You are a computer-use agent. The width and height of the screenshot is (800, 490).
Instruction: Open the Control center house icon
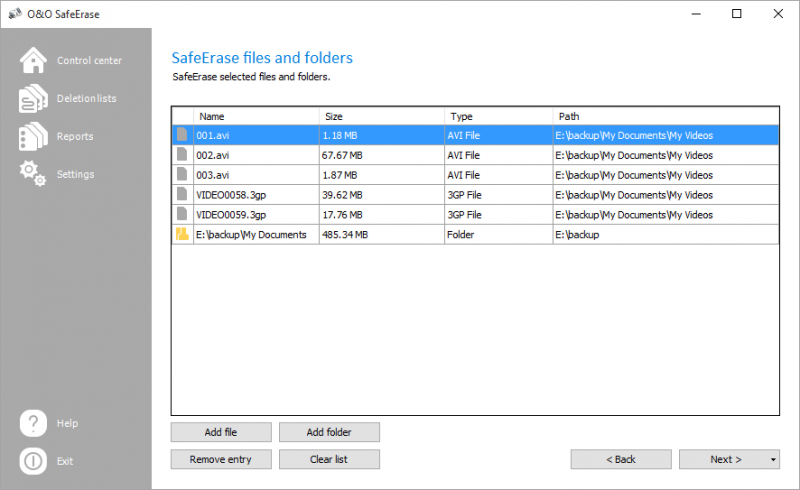coord(33,60)
